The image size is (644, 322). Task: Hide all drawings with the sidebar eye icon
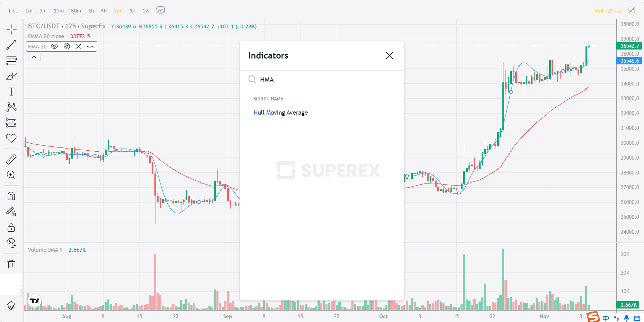[11, 242]
